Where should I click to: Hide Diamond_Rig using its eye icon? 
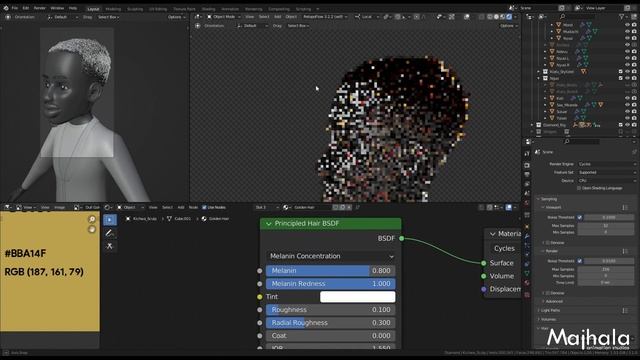click(x=627, y=125)
